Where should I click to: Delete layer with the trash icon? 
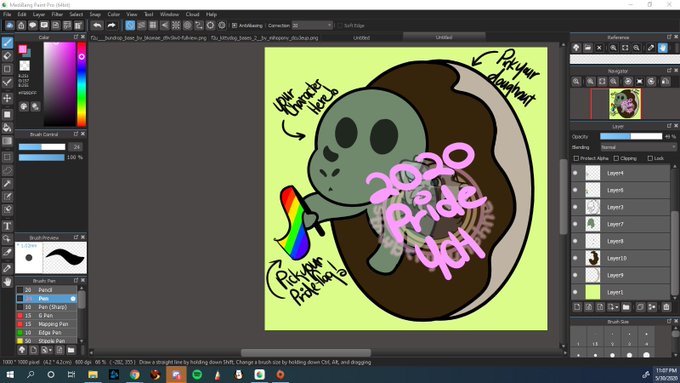[x=666, y=307]
